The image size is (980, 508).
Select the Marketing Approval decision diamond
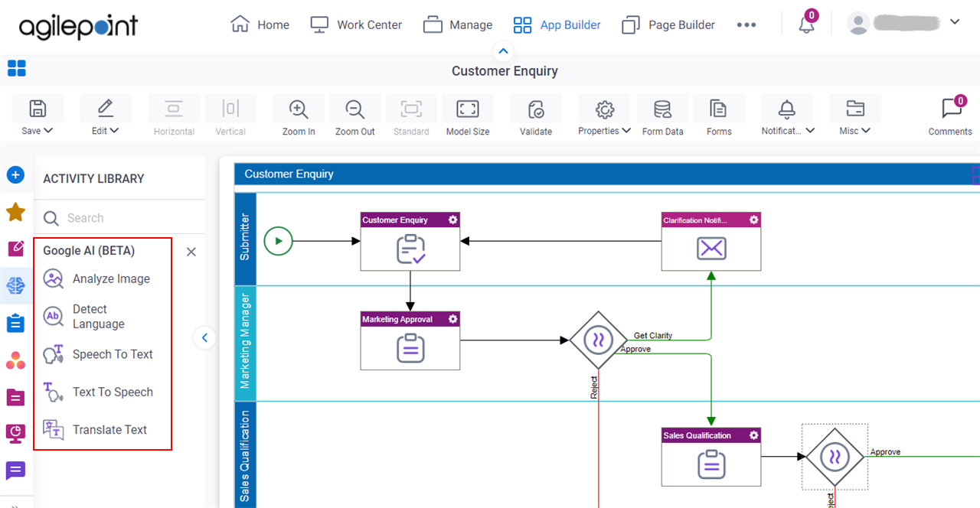pos(599,340)
